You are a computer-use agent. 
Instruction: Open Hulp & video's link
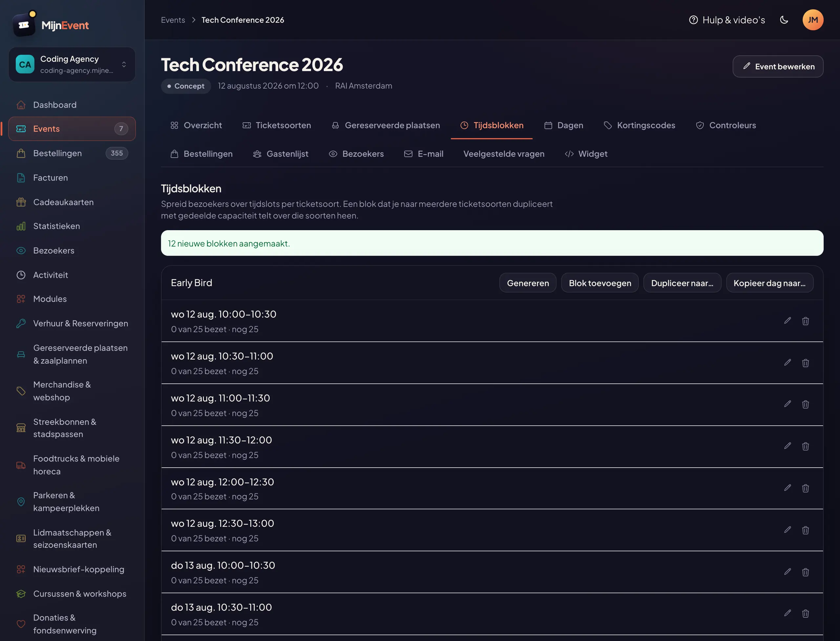click(726, 20)
